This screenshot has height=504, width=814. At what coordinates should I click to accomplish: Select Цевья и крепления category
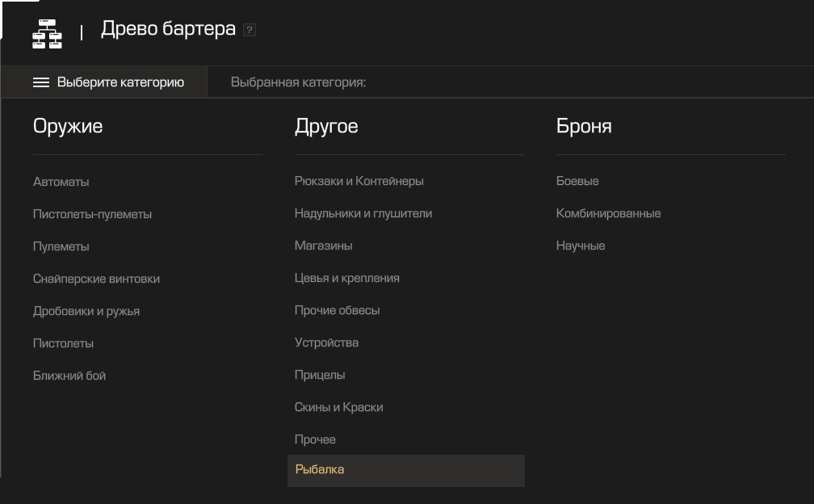coord(347,278)
